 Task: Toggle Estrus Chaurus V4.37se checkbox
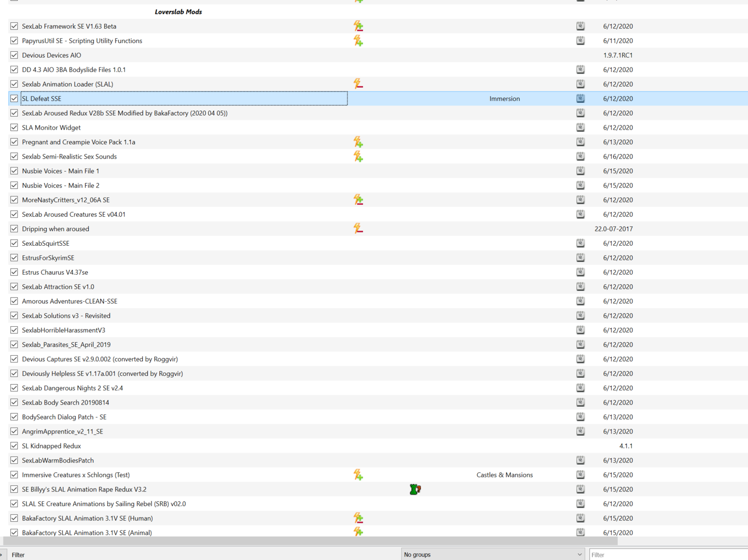point(14,272)
